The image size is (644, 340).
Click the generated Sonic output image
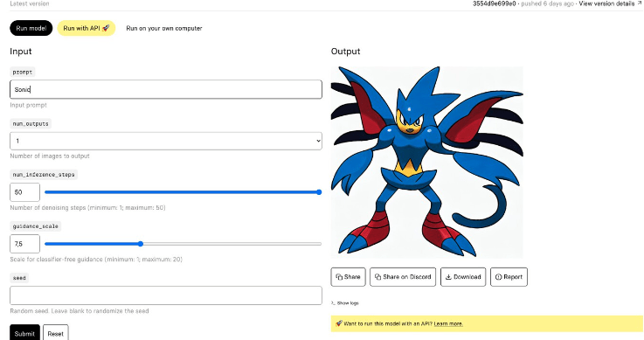click(427, 163)
